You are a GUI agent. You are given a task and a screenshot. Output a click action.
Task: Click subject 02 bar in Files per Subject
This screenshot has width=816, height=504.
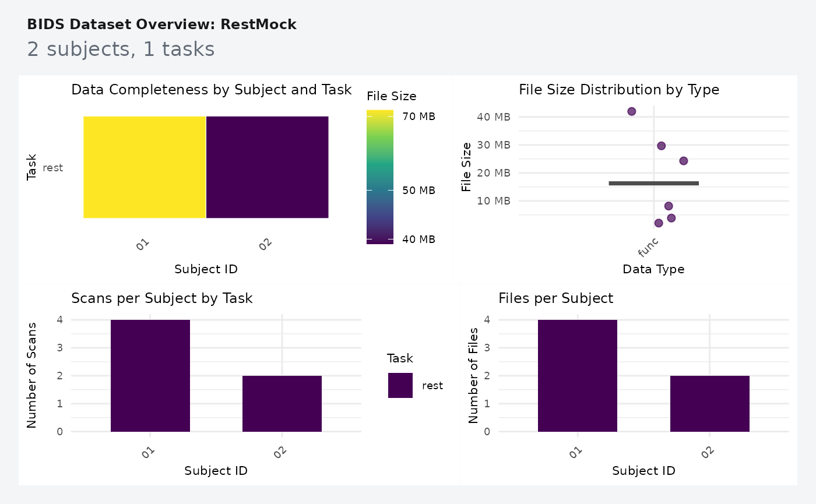[x=710, y=404]
